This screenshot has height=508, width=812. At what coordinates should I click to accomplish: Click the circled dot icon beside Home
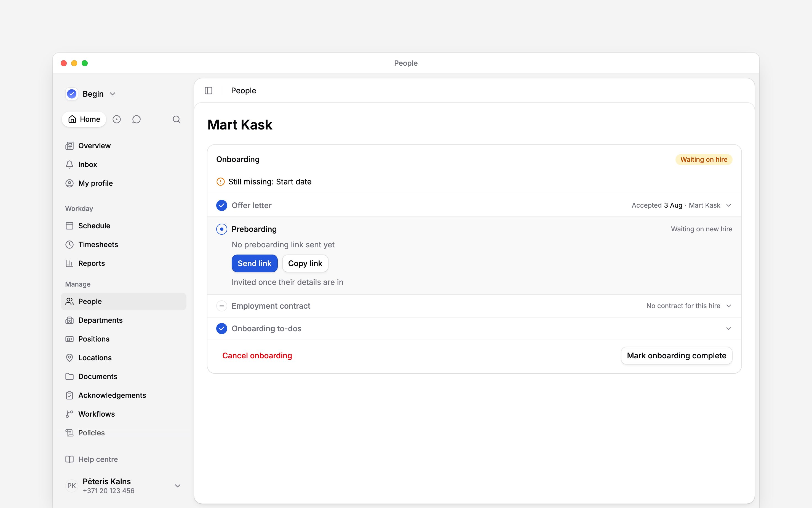tap(116, 119)
